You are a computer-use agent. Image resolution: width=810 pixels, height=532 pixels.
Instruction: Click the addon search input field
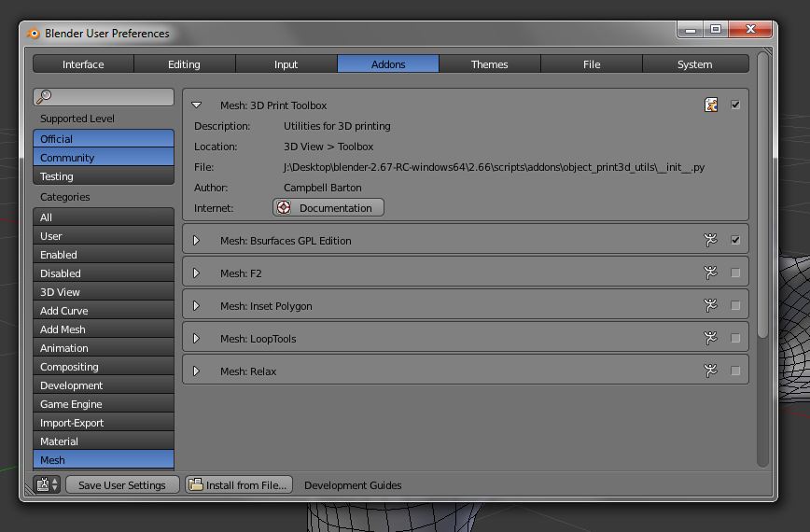click(104, 96)
